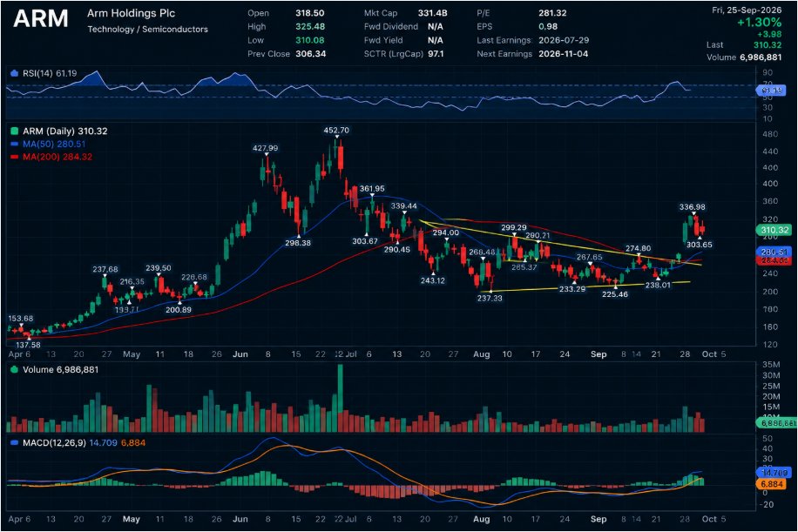Image resolution: width=798 pixels, height=532 pixels.
Task: Click the P/E value 281.32
Action: point(552,13)
